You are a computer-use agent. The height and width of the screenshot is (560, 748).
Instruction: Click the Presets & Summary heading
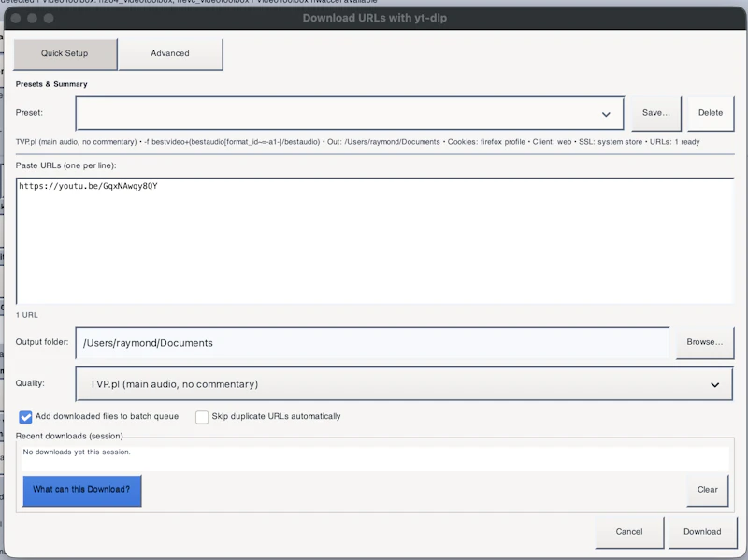tap(51, 84)
